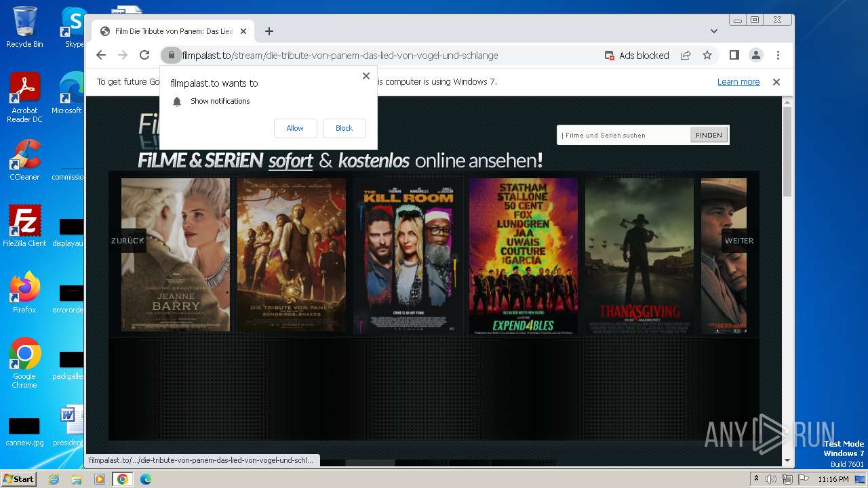The image size is (868, 488).
Task: Close the Film Die Tribute von Panem tab
Action: point(243,31)
